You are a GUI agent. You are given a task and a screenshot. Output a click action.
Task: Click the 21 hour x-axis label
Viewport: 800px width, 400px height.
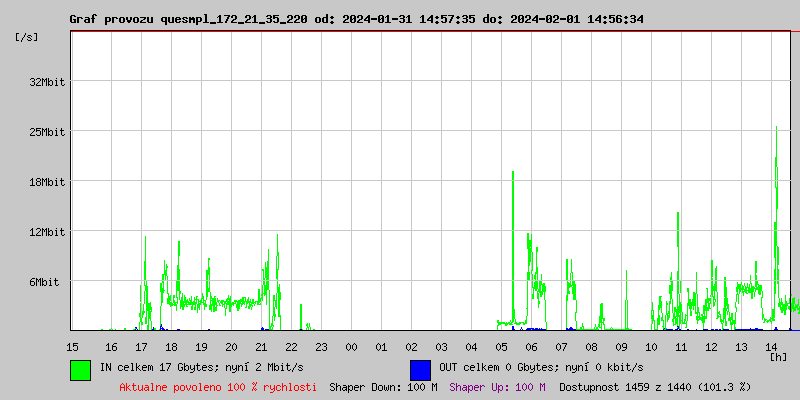[261, 347]
